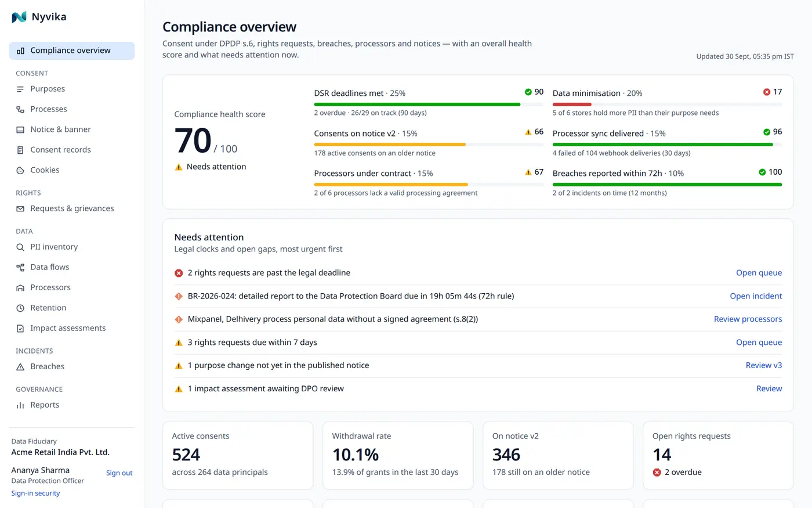Screen dimensions: 812x508
Task: Click the Processors building icon
Action: click(x=20, y=287)
